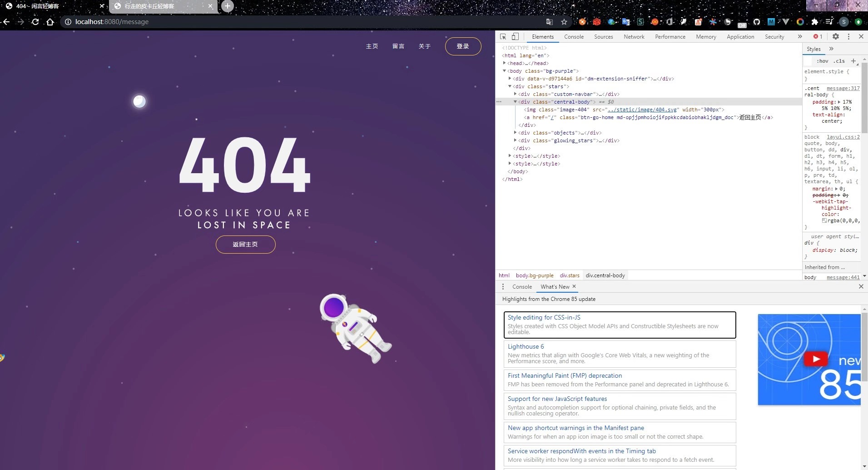Reload the page using the refresh icon

pyautogui.click(x=35, y=22)
